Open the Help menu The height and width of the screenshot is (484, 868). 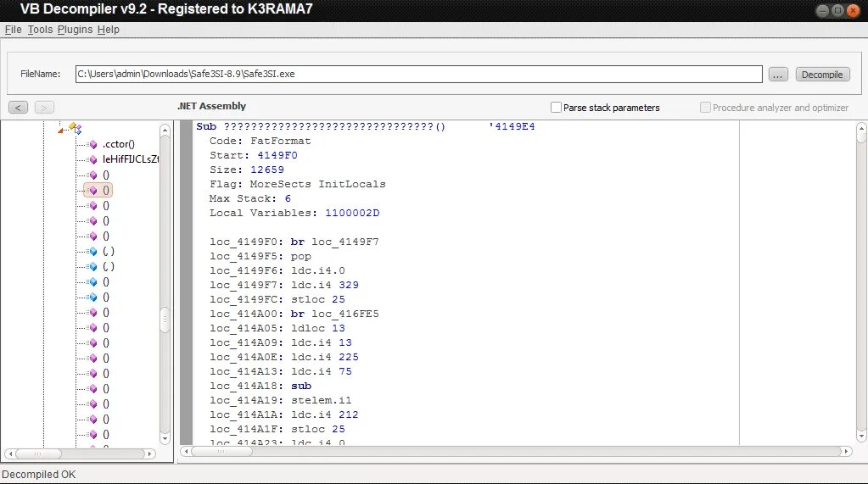(x=108, y=30)
